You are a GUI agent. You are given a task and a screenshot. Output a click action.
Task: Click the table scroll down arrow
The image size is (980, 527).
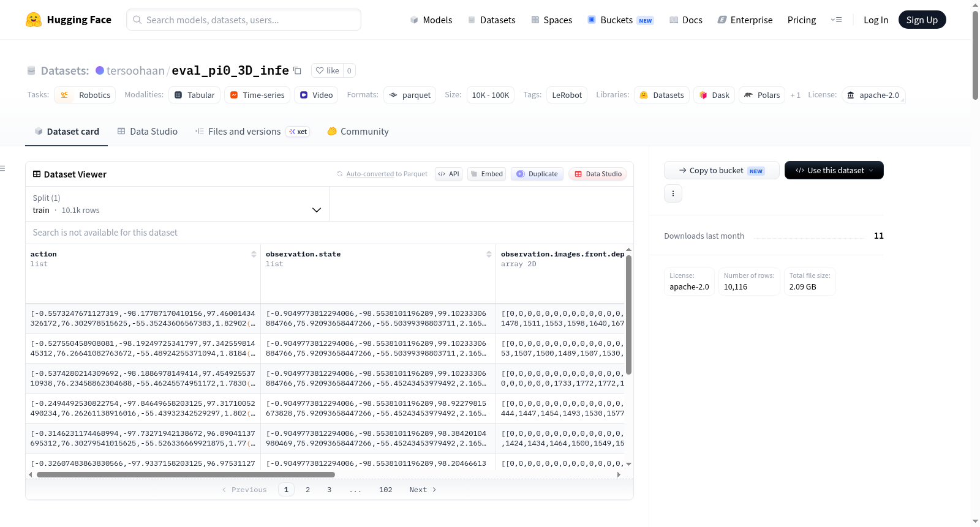(x=628, y=464)
